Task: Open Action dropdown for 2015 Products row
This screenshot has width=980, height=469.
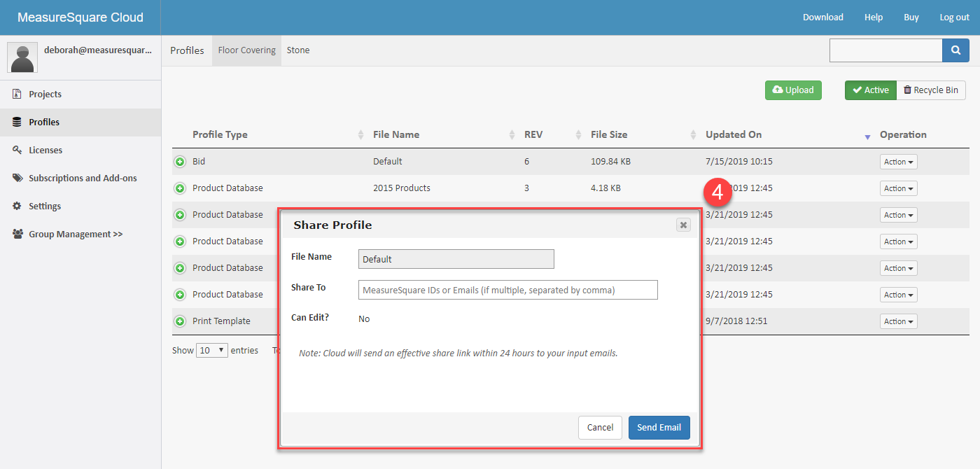Action: click(899, 188)
